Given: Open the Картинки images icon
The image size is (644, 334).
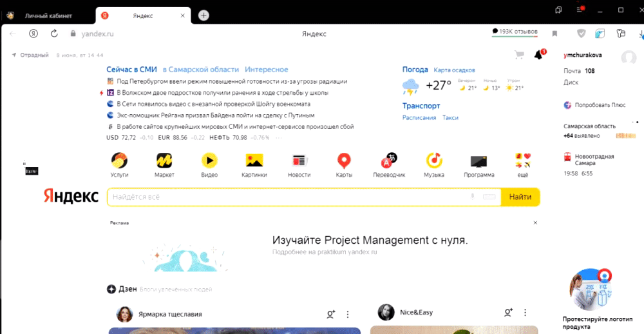Looking at the screenshot, I should pyautogui.click(x=254, y=161).
